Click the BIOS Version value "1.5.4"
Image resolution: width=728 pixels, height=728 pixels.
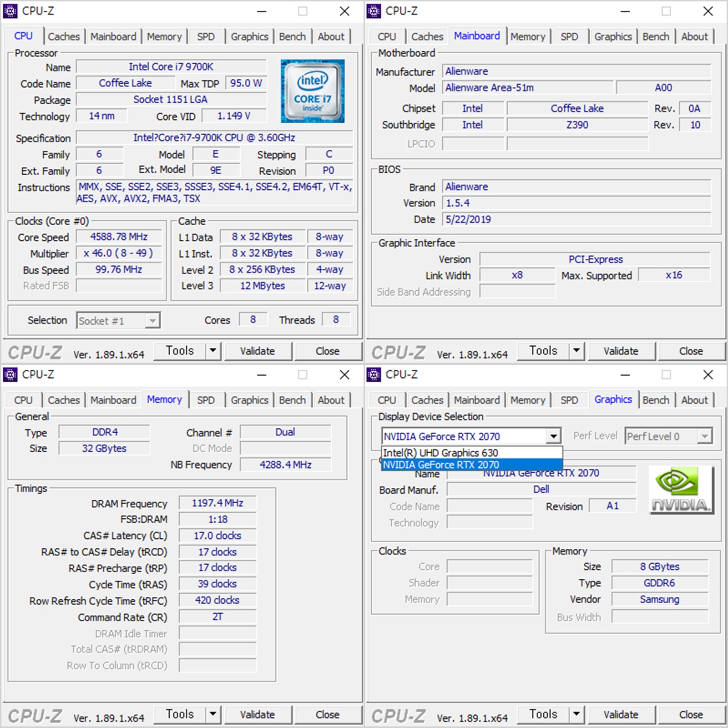(576, 203)
